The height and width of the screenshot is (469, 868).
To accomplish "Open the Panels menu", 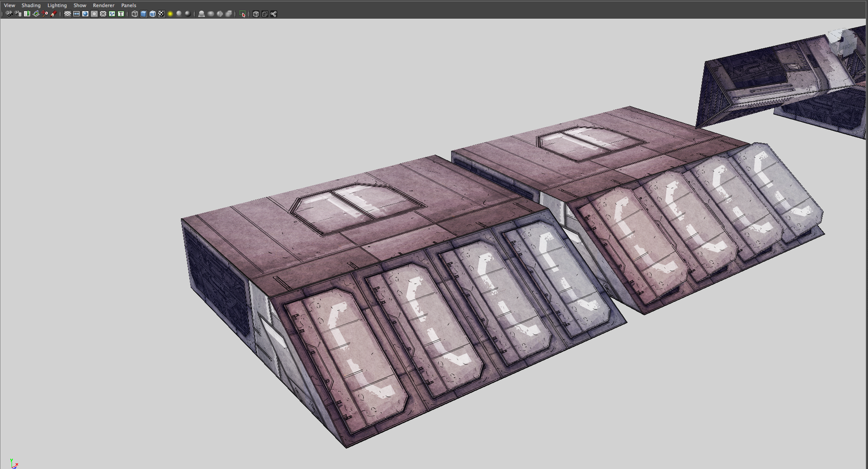I will 128,5.
